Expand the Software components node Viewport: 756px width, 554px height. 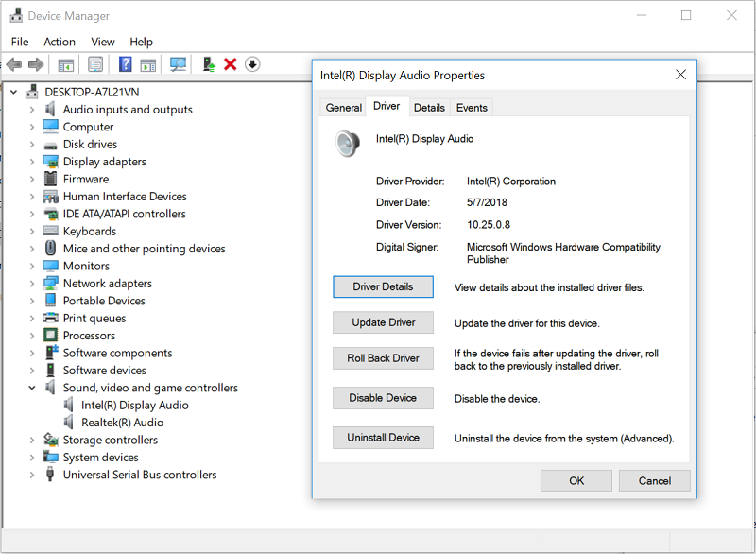(32, 353)
